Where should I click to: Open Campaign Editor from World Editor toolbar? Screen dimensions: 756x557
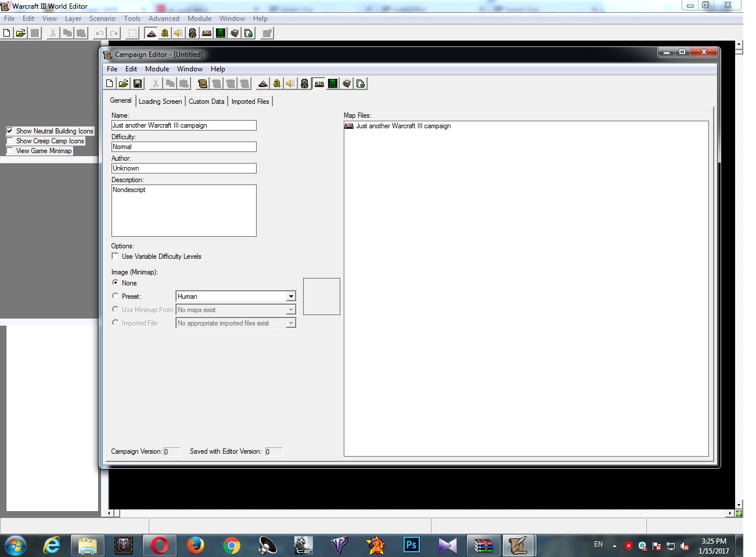coord(207,33)
